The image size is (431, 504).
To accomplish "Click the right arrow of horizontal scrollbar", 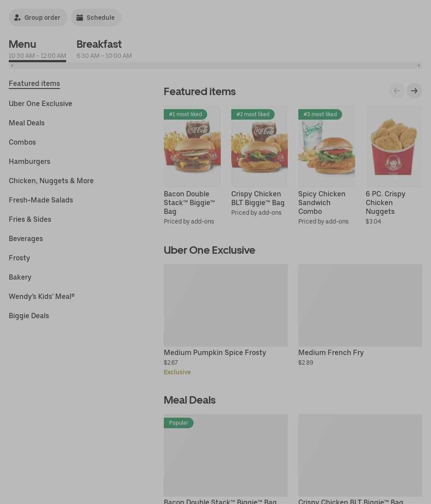I will coord(419,66).
